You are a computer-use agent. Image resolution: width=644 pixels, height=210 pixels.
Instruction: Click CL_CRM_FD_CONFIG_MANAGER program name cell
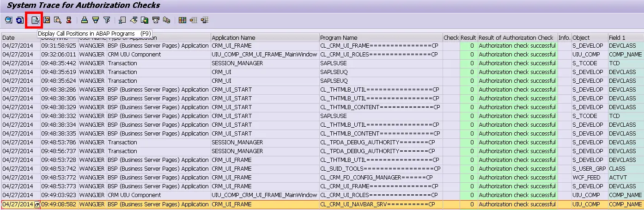click(x=381, y=178)
